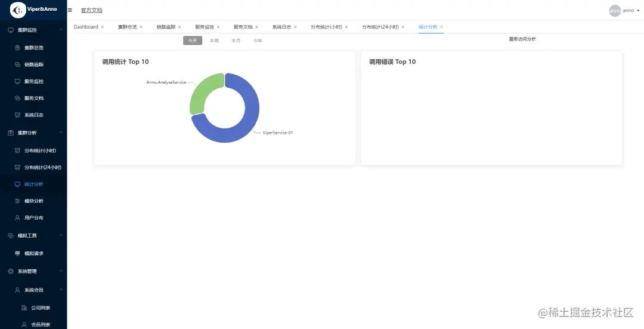Click the 统计分析 sidebar icon
644x329 pixels.
tap(17, 185)
